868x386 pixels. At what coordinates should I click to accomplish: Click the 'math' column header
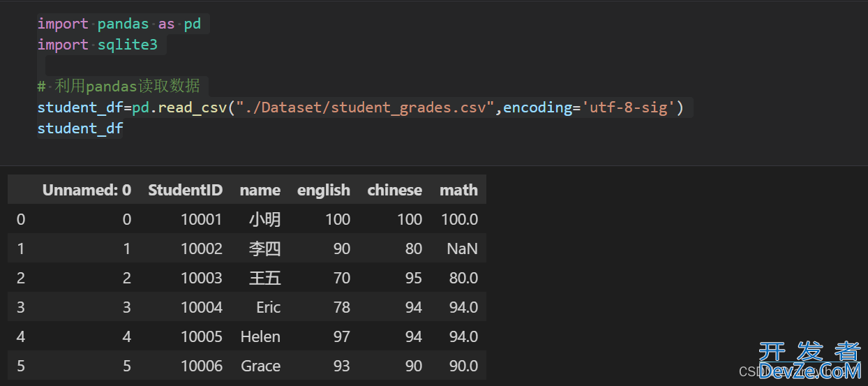458,190
